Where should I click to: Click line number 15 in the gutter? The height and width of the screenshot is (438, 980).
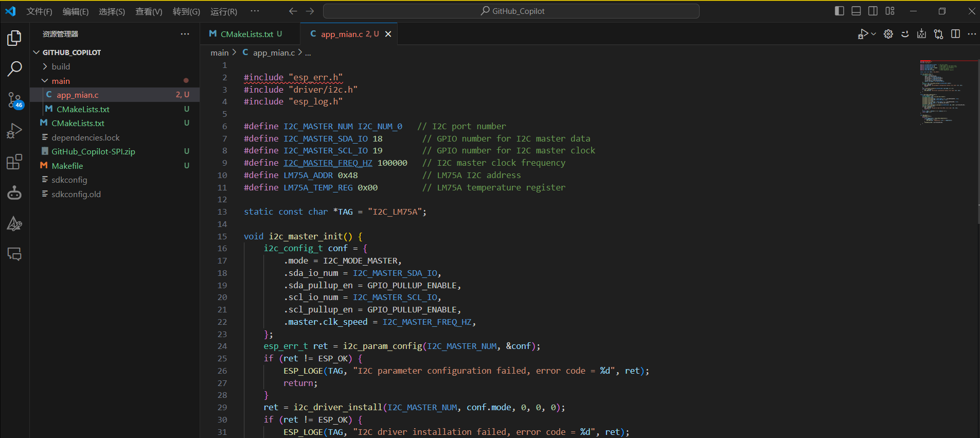tap(222, 236)
